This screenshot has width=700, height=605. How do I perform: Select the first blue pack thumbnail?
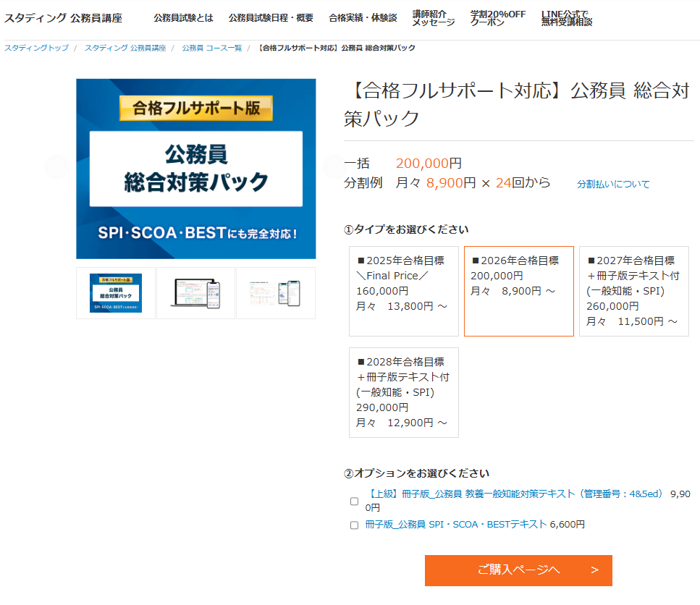pos(116,293)
